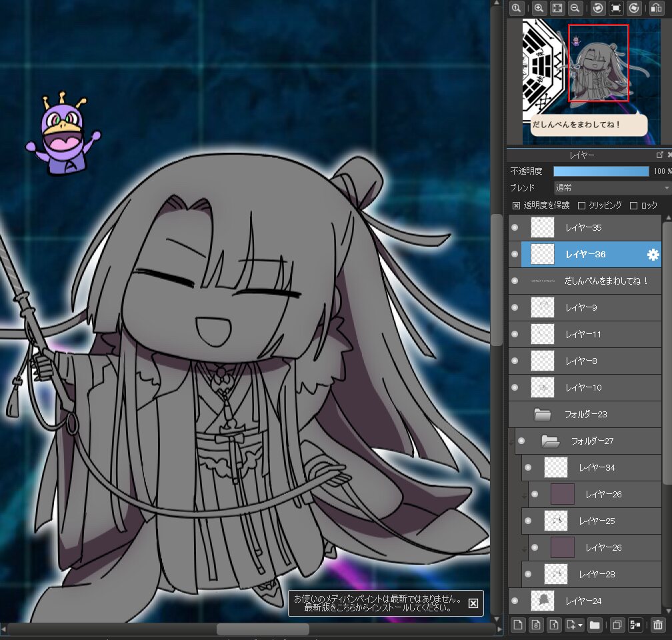
Task: Reset canvas rotation in navigator
Action: pos(616,8)
